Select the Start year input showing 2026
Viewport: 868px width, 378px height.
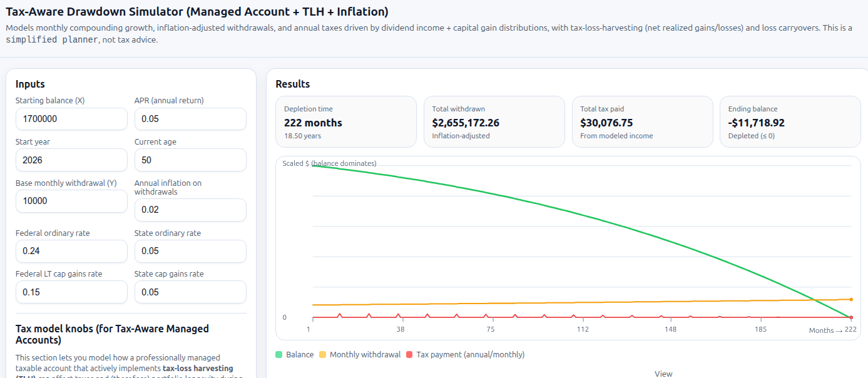click(71, 160)
